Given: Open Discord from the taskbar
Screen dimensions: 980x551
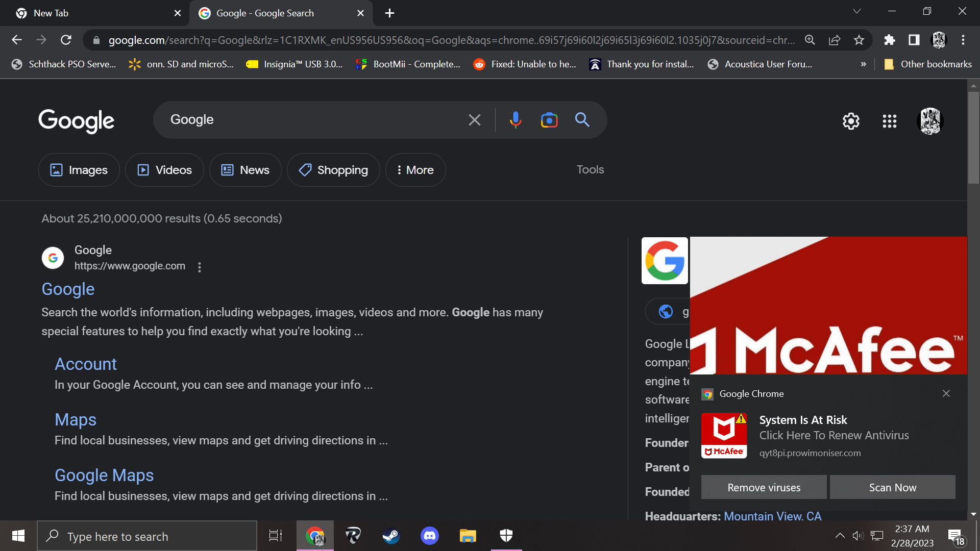Looking at the screenshot, I should tap(429, 536).
